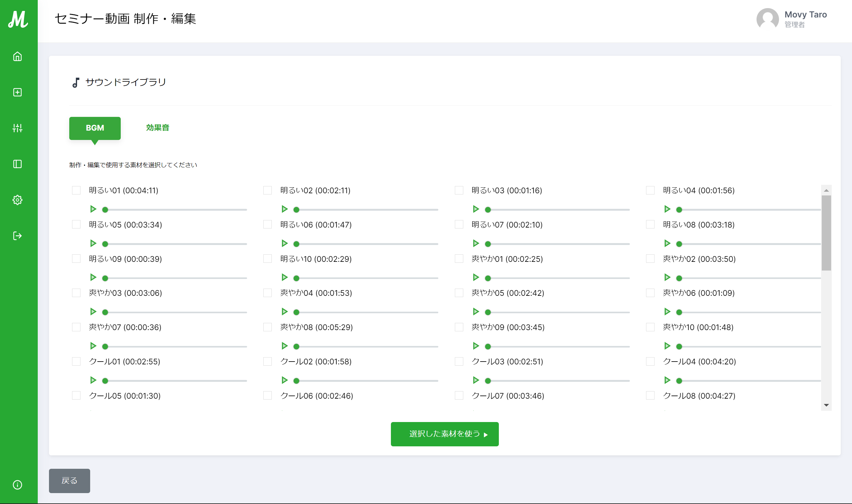Open the settings gear in sidebar
The height and width of the screenshot is (504, 852).
pos(17,200)
